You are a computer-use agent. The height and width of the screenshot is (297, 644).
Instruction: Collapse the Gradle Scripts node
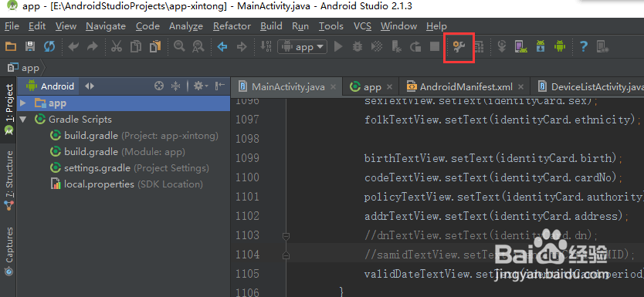[23, 120]
